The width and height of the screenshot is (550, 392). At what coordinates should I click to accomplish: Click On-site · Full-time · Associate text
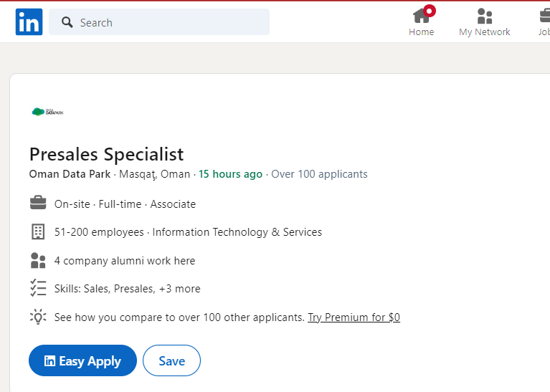point(125,204)
